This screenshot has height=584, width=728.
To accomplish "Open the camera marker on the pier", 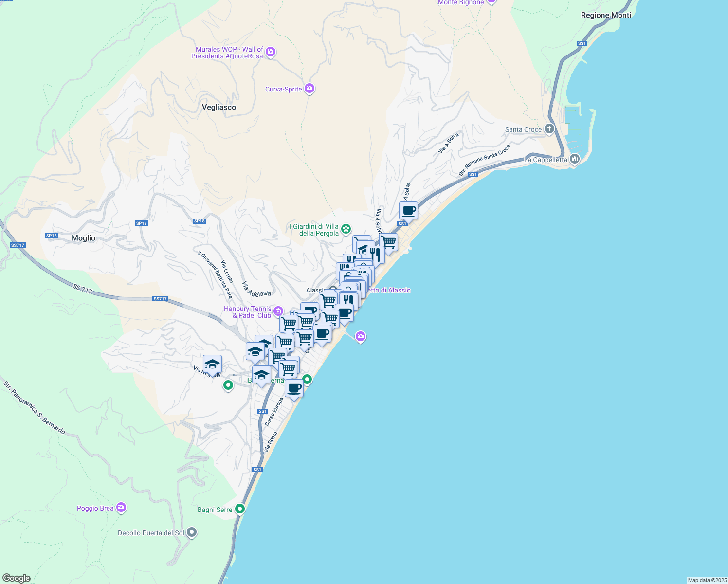I will click(361, 336).
